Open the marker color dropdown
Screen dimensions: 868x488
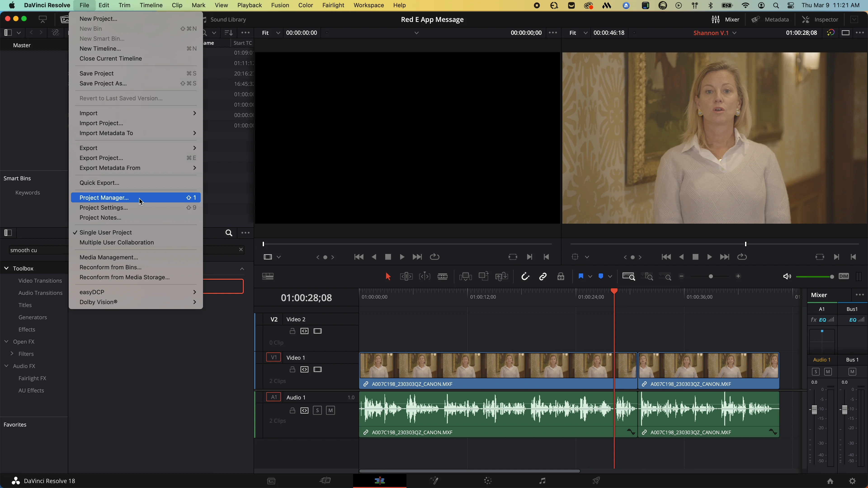pos(611,276)
